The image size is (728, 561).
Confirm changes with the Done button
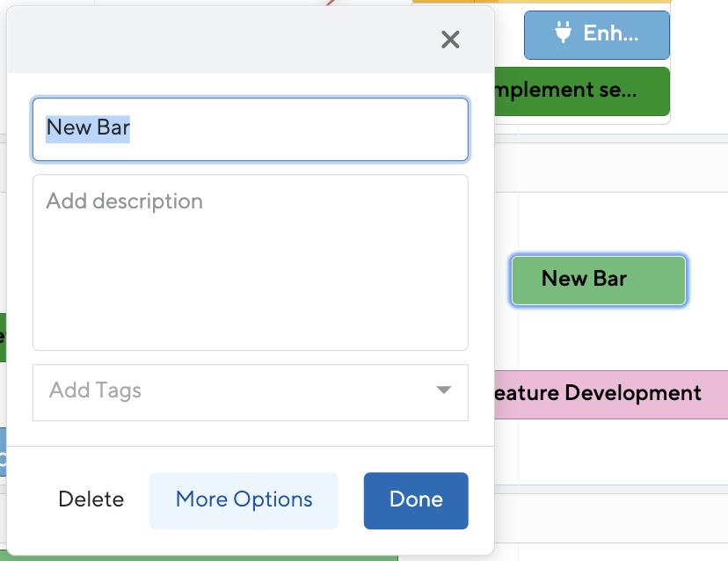(x=416, y=500)
